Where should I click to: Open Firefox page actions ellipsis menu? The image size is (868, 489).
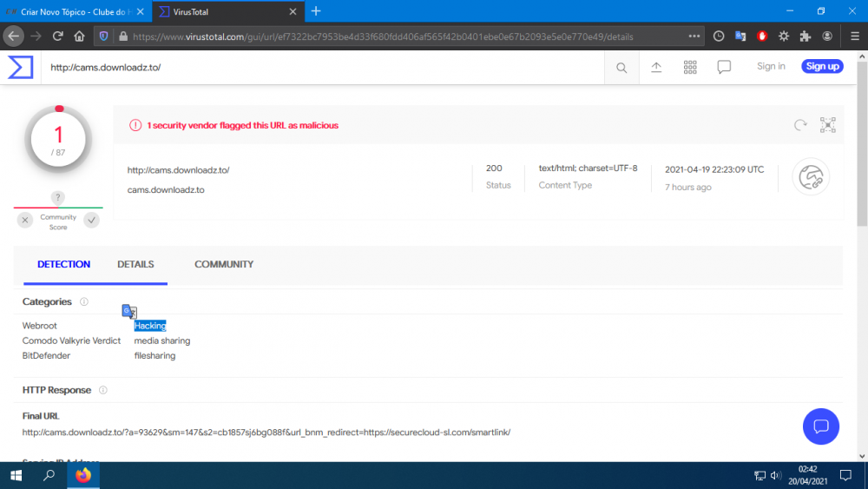(x=694, y=36)
